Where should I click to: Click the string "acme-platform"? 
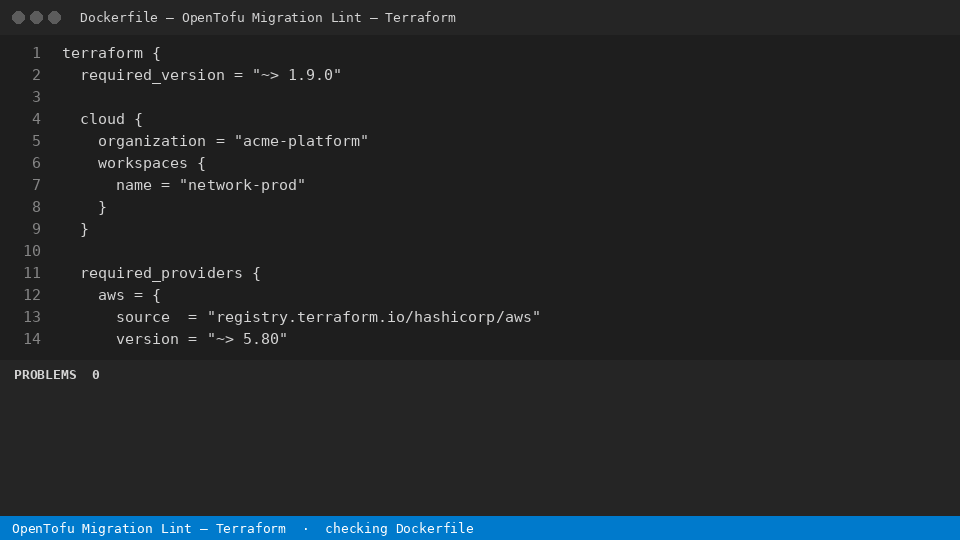point(301,141)
